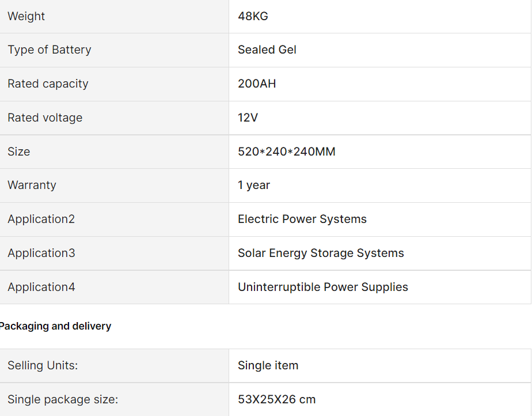This screenshot has width=532, height=416.
Task: Select the Uninterruptible Power Supplies text
Action: 323,287
